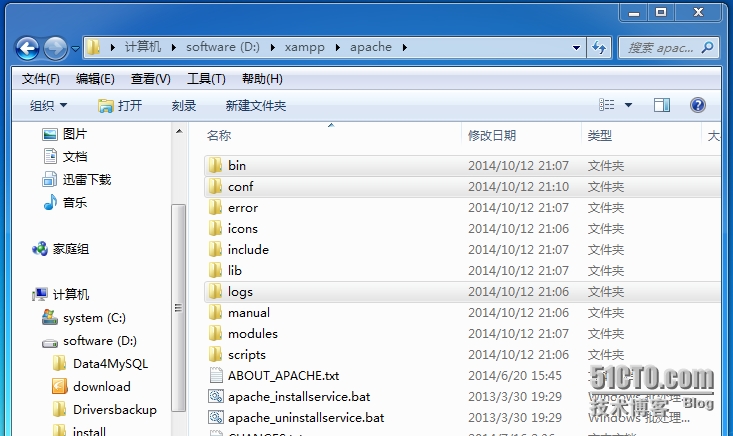Select the modules folder icon
Screen dimensions: 733x436
(215, 334)
